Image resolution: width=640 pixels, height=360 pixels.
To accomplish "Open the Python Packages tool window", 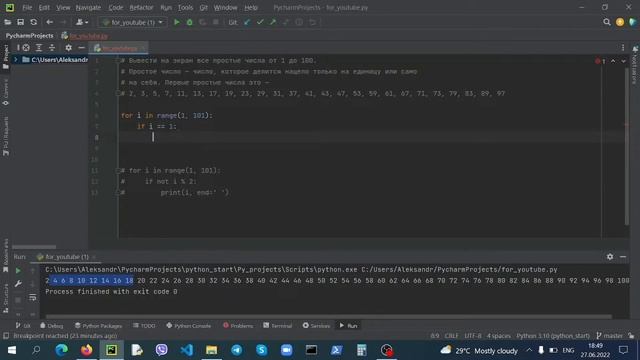I will pyautogui.click(x=98, y=326).
